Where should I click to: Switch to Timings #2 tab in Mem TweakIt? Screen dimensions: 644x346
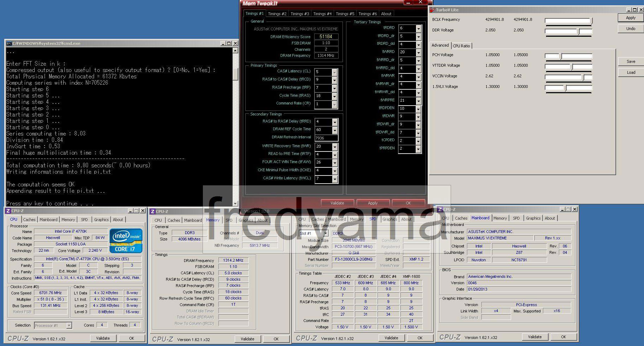click(277, 14)
